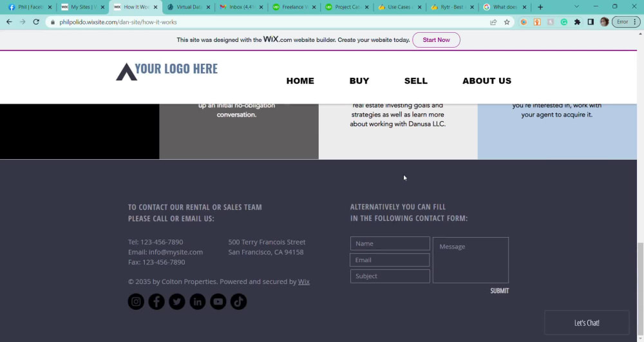Go forward using the browser forward arrow
Screen dimensions: 644x342
(23, 22)
